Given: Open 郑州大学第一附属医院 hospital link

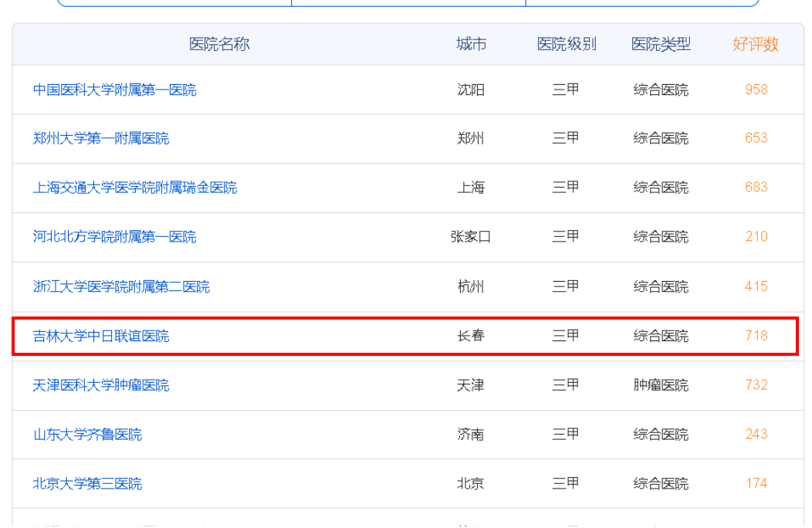Looking at the screenshot, I should (101, 138).
